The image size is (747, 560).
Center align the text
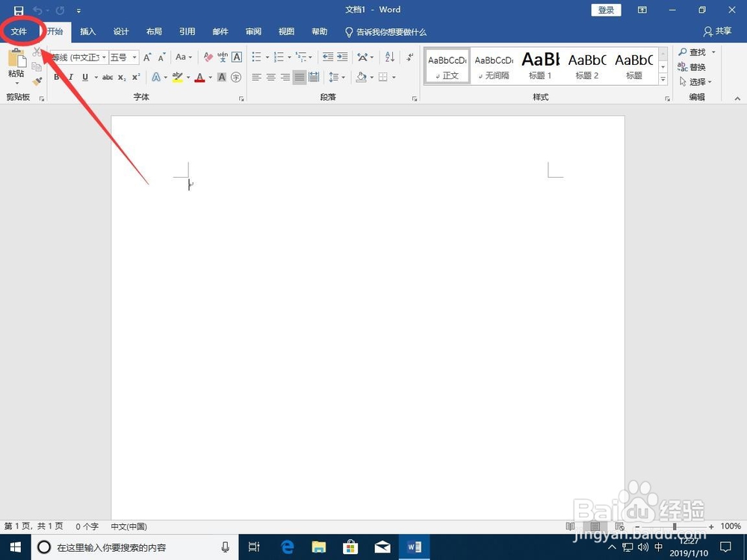pos(271,77)
